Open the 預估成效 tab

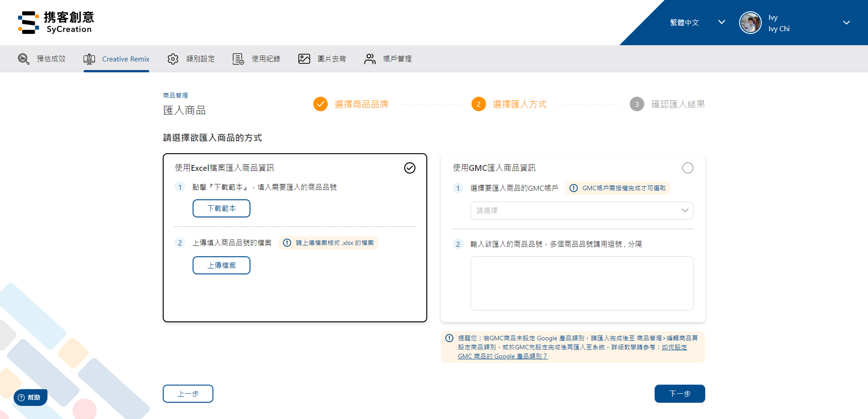pyautogui.click(x=42, y=59)
